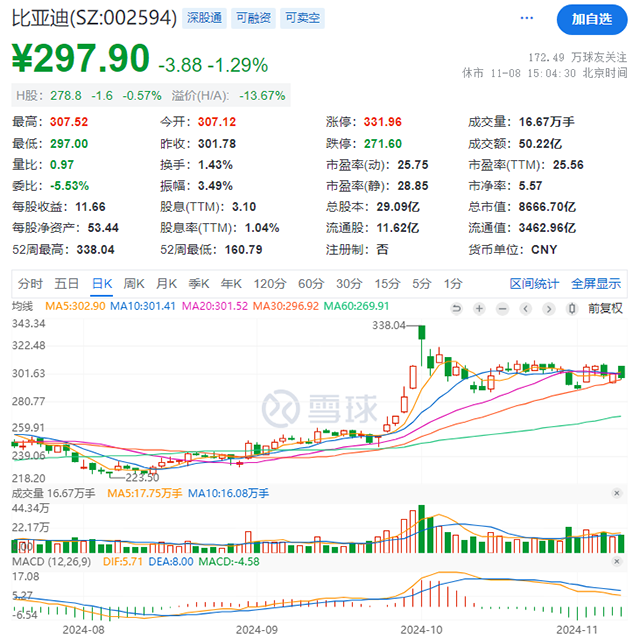Click the 加自选 button

pos(592,19)
